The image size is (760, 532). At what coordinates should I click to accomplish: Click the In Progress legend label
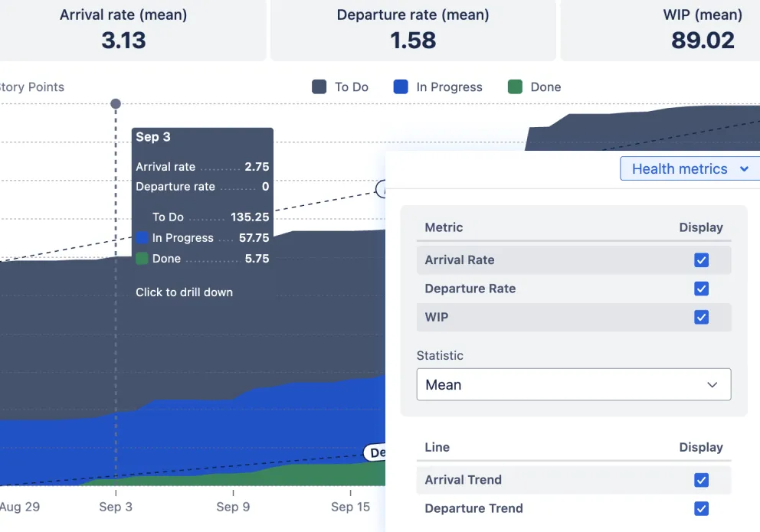point(449,87)
